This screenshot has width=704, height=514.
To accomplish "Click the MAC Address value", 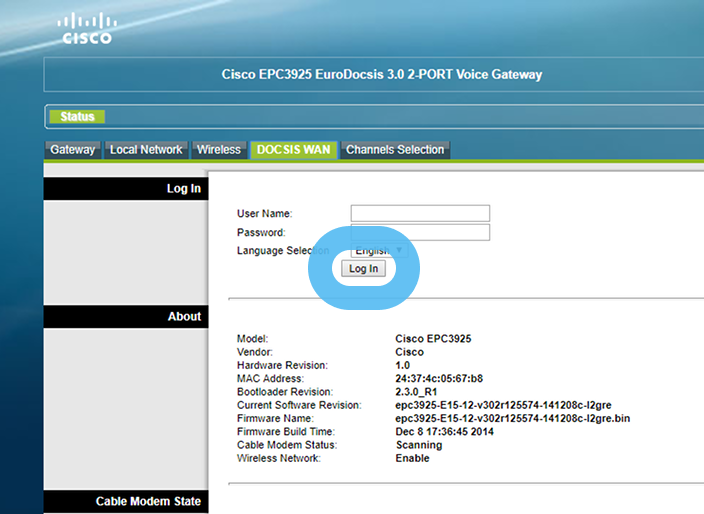I will [439, 379].
